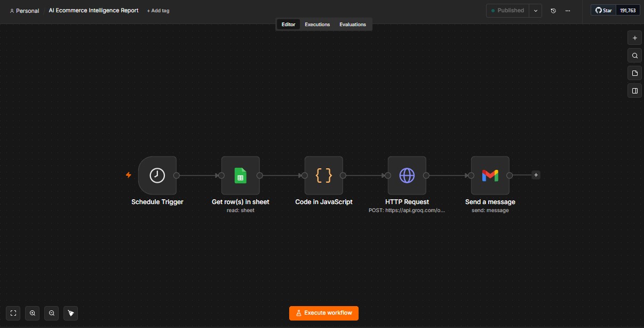
Task: Switch to the Evaluations tab
Action: point(353,25)
